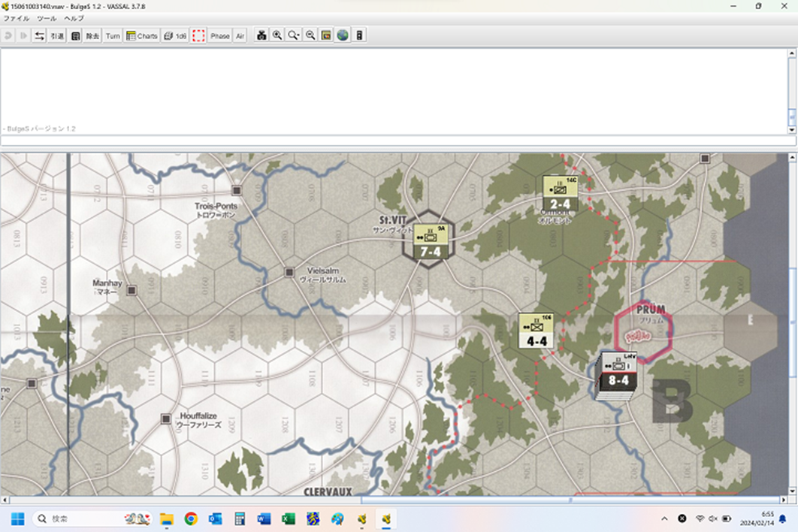Click the zoom out magnifier icon

310,35
